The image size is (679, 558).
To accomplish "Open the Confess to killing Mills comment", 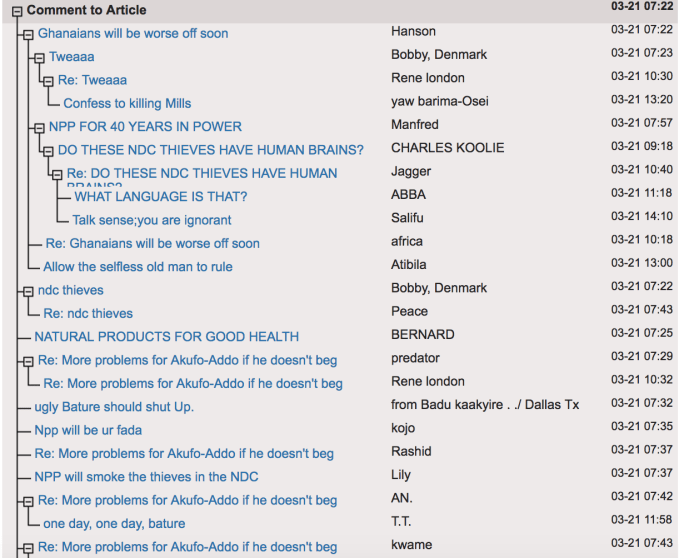I will point(127,103).
